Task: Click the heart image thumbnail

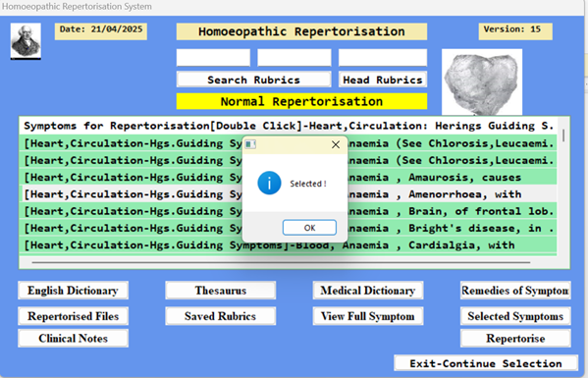Action: [482, 82]
